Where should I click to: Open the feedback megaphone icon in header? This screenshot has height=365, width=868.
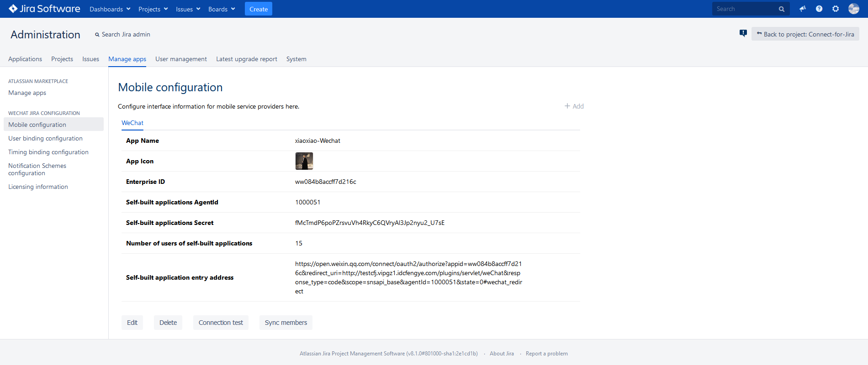[803, 9]
